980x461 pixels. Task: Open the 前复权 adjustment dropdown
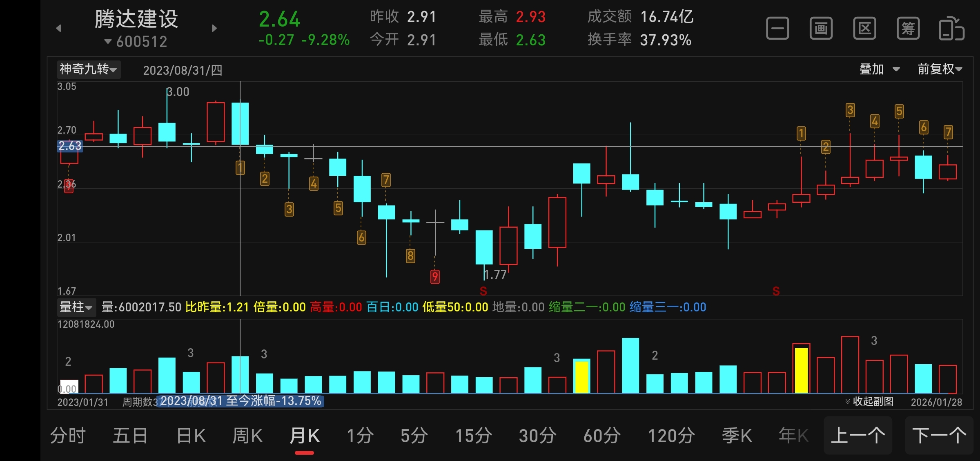coord(940,69)
